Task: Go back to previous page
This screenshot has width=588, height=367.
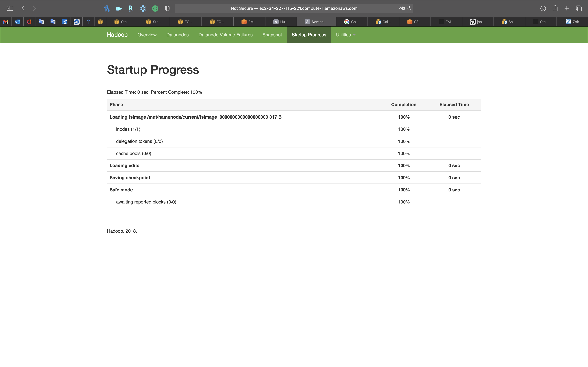Action: [x=23, y=8]
